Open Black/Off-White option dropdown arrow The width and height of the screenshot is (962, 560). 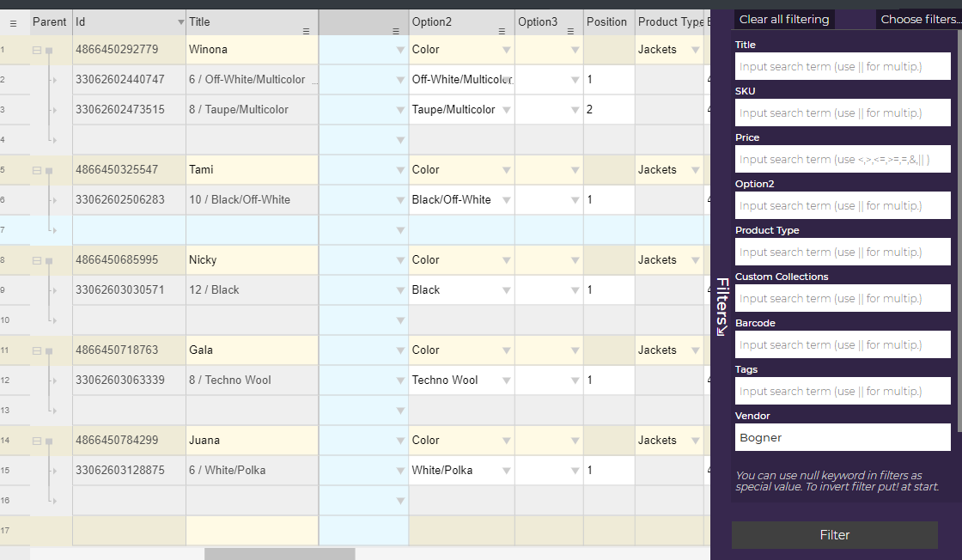pos(506,200)
